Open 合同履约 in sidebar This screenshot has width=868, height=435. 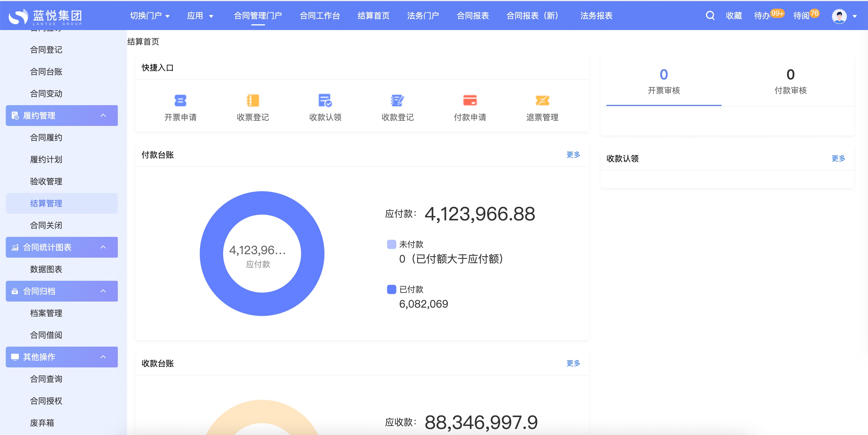[x=46, y=137]
